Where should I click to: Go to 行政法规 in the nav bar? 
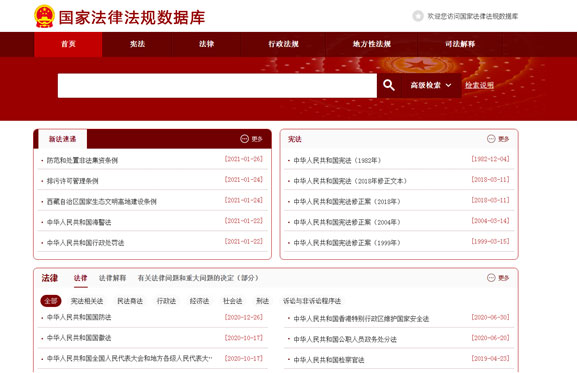[283, 44]
